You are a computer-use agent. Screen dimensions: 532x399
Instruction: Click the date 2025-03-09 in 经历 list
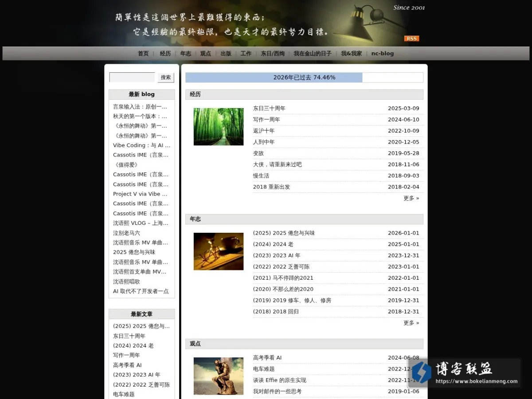403,108
